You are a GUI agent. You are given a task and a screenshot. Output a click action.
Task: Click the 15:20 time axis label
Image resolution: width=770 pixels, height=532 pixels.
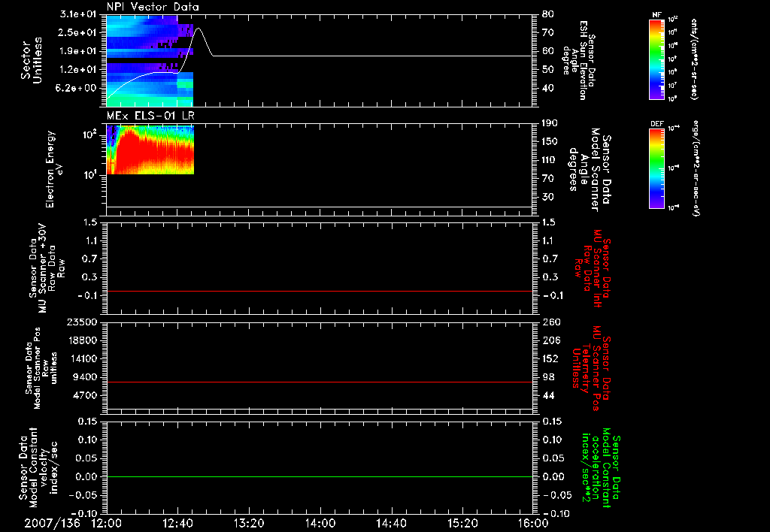(462, 523)
